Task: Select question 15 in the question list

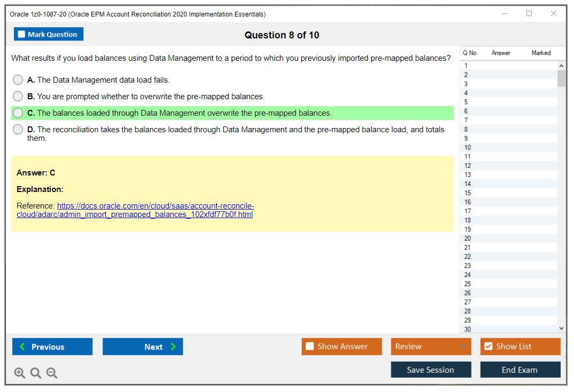Action: click(468, 193)
